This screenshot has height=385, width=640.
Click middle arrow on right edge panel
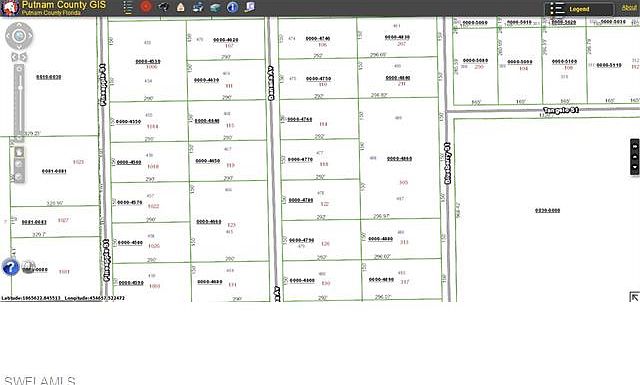(635, 157)
